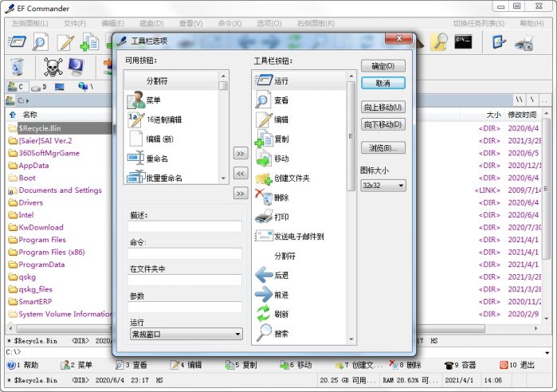Open 编辑(E) menu

112,23
